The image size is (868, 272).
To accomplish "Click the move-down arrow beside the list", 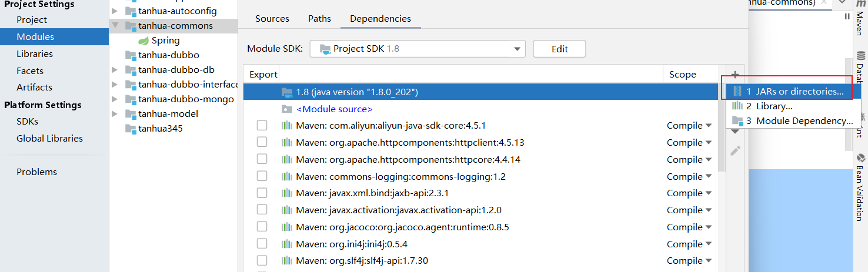I will coord(735,132).
